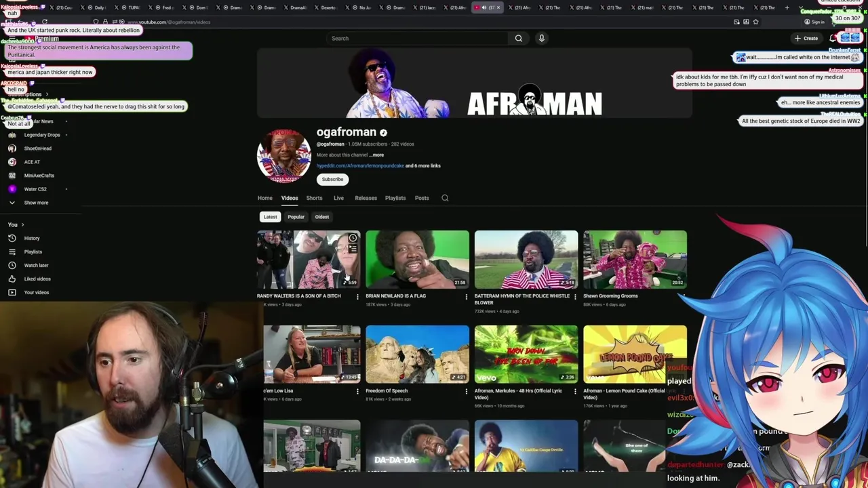Image resolution: width=868 pixels, height=488 pixels.
Task: Click the Create button
Action: pyautogui.click(x=807, y=39)
